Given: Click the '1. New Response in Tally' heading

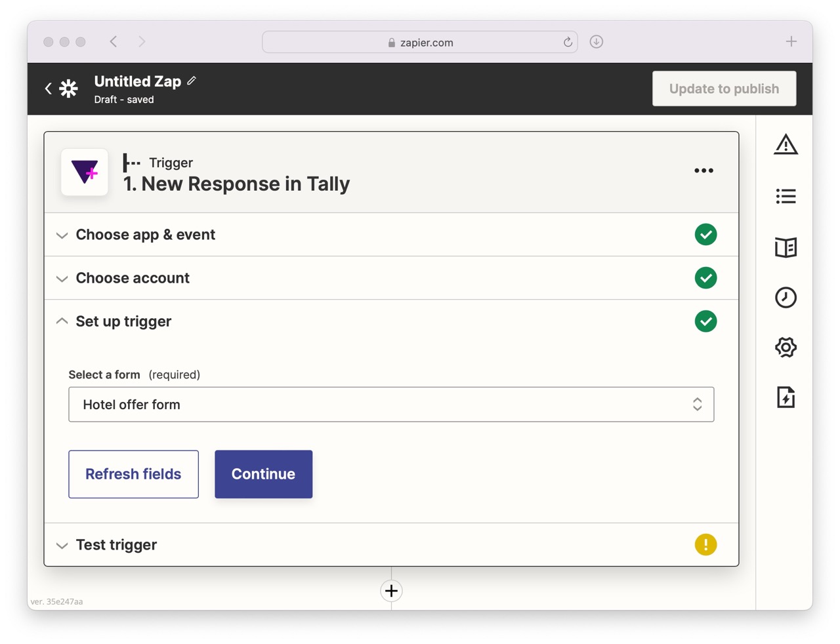Looking at the screenshot, I should click(236, 184).
